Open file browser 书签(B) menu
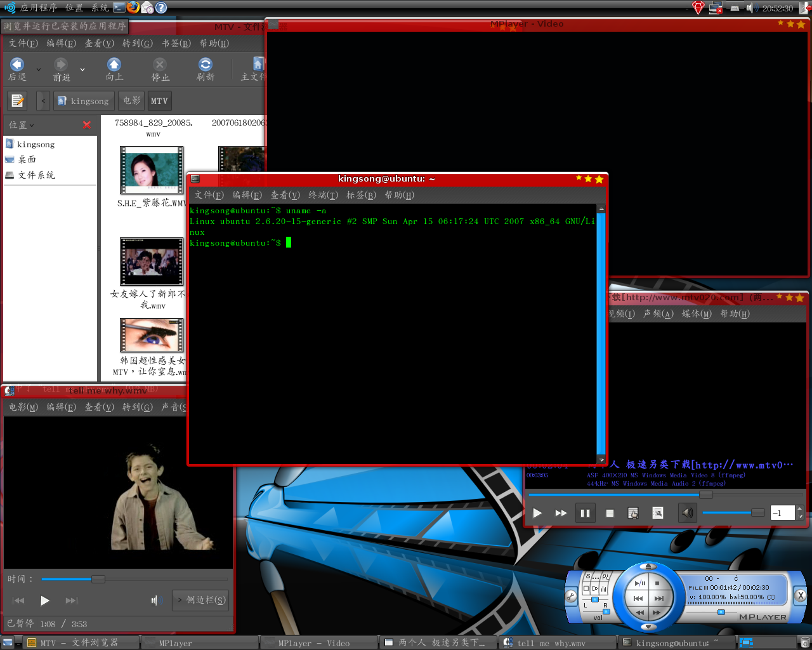Viewport: 812px width, 650px height. pyautogui.click(x=176, y=43)
